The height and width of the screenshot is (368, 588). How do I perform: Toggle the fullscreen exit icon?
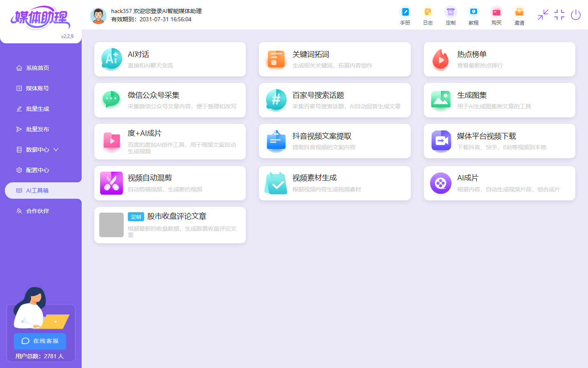pyautogui.click(x=559, y=15)
